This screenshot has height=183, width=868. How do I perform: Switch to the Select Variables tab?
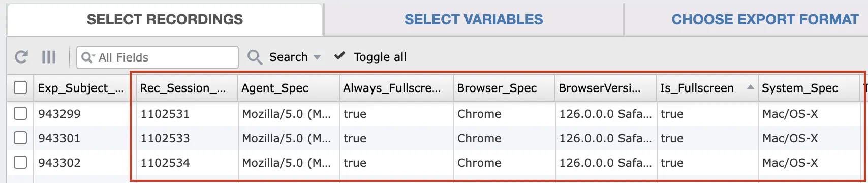click(x=474, y=19)
